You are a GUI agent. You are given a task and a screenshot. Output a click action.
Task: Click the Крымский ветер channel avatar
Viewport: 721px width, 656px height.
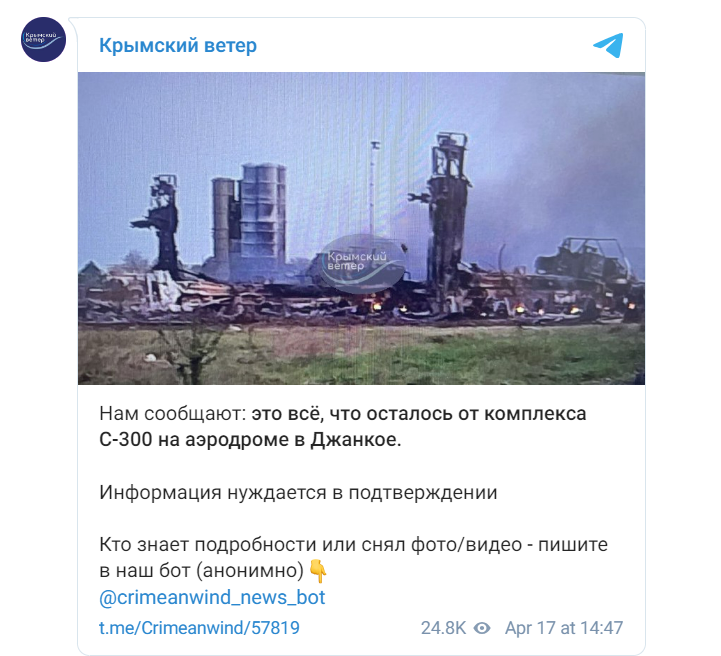43,40
